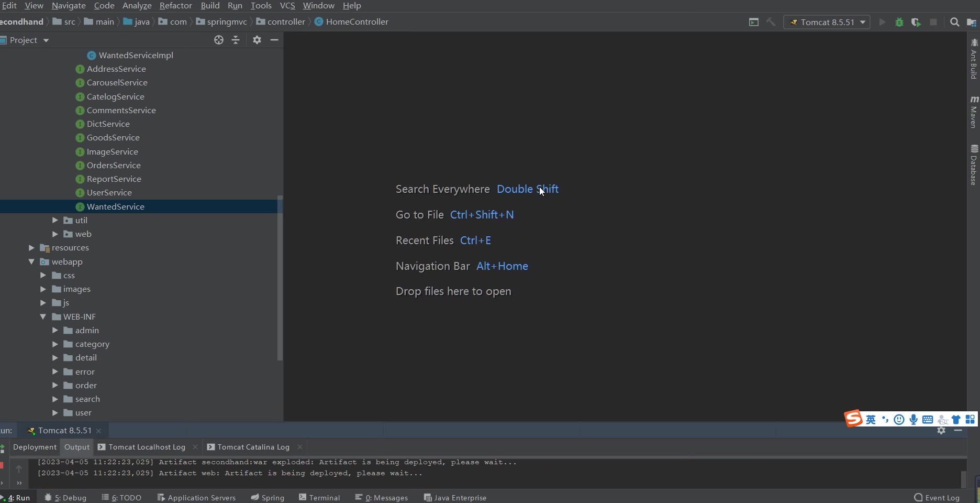The image size is (980, 503).
Task: Open Tomcat 8.5.51 run configuration dropdown
Action: (x=827, y=22)
